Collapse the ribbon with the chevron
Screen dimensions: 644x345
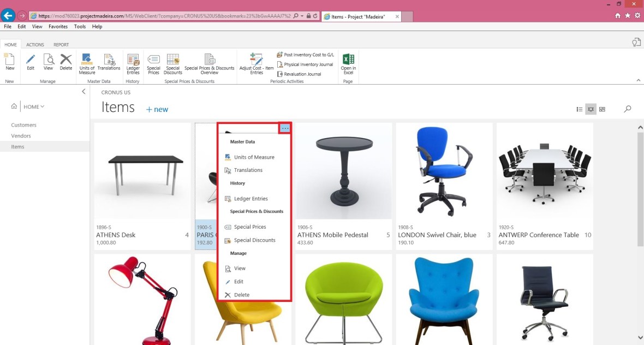(639, 80)
